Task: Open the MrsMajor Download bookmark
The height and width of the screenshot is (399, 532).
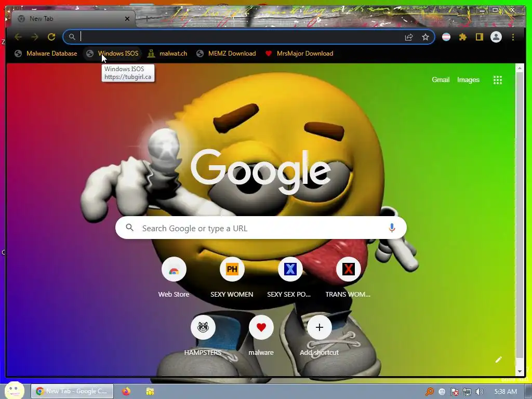Action: click(x=299, y=54)
